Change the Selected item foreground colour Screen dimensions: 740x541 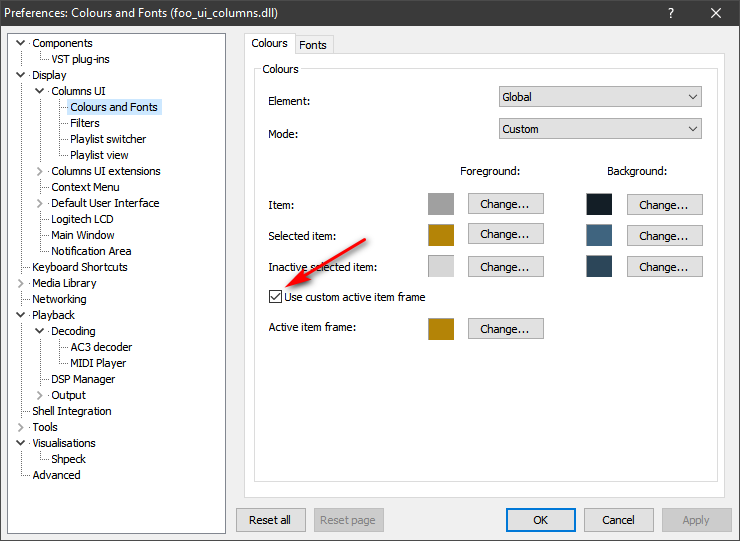pyautogui.click(x=506, y=235)
